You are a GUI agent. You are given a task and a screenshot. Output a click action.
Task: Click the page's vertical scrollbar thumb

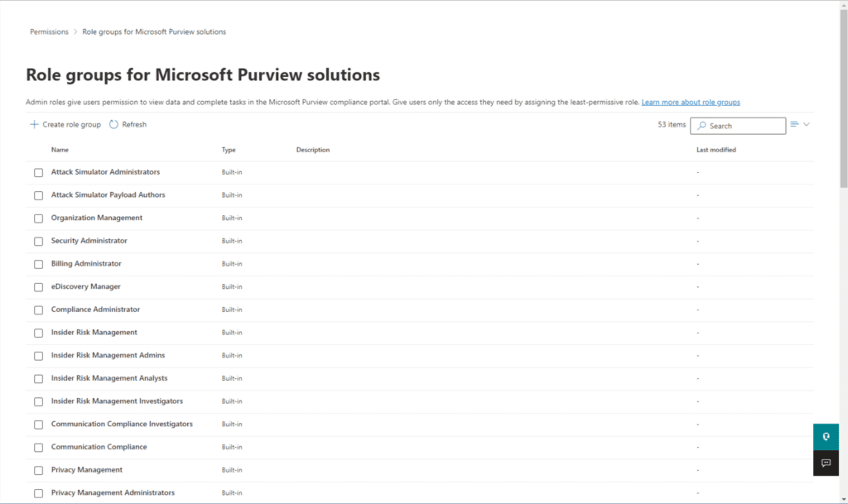844,98
